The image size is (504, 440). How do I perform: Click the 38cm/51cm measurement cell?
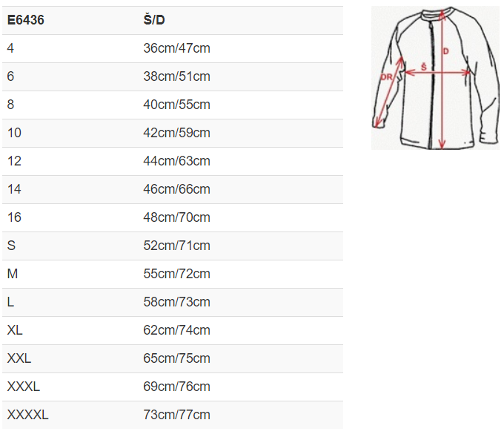[176, 76]
